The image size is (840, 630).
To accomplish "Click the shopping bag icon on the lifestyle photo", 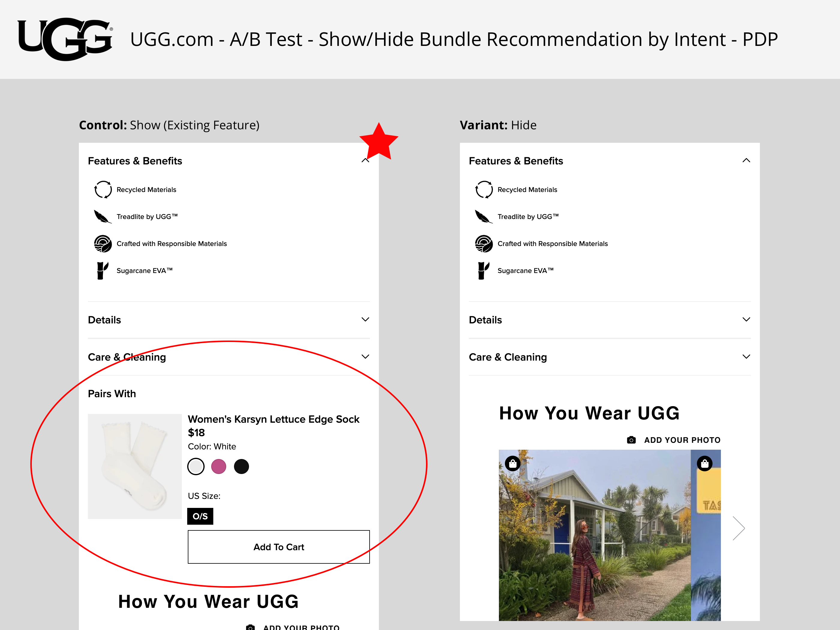I will pos(513,463).
